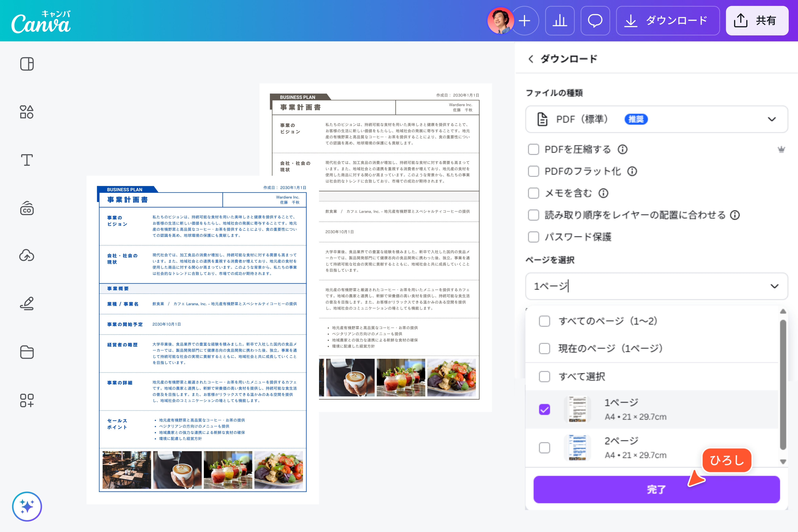798x532 pixels.
Task: Click the PDF file type document icon
Action: (x=542, y=119)
